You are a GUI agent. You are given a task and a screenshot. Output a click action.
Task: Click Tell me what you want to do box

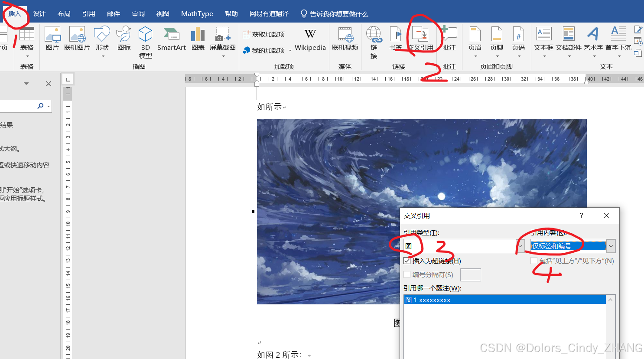coord(334,14)
